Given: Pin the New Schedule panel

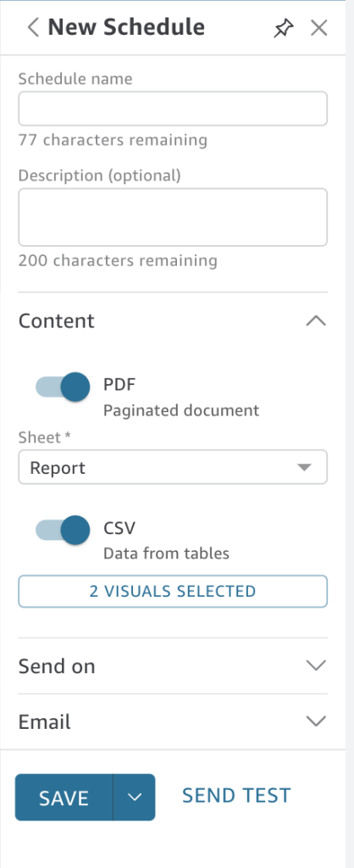Looking at the screenshot, I should click(x=283, y=28).
